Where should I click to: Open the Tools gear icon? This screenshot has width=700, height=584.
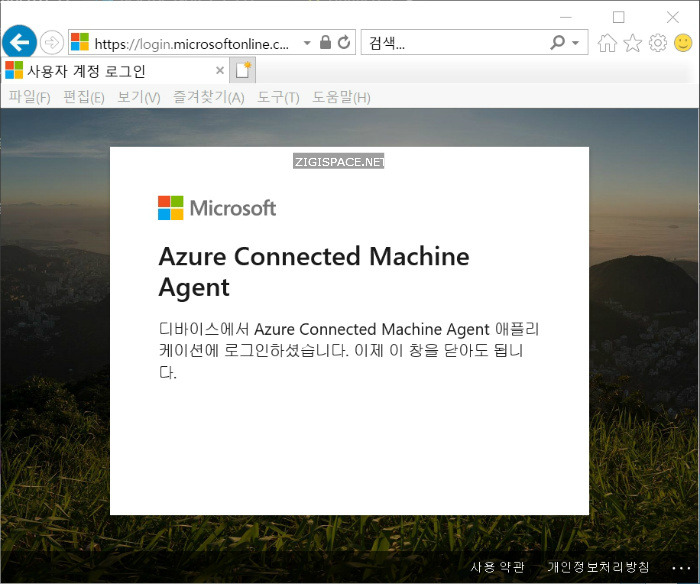[658, 43]
